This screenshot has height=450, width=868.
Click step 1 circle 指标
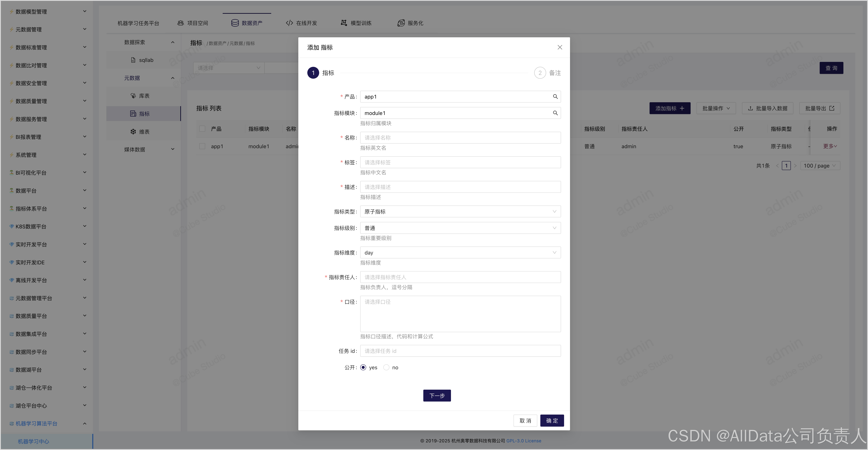313,73
